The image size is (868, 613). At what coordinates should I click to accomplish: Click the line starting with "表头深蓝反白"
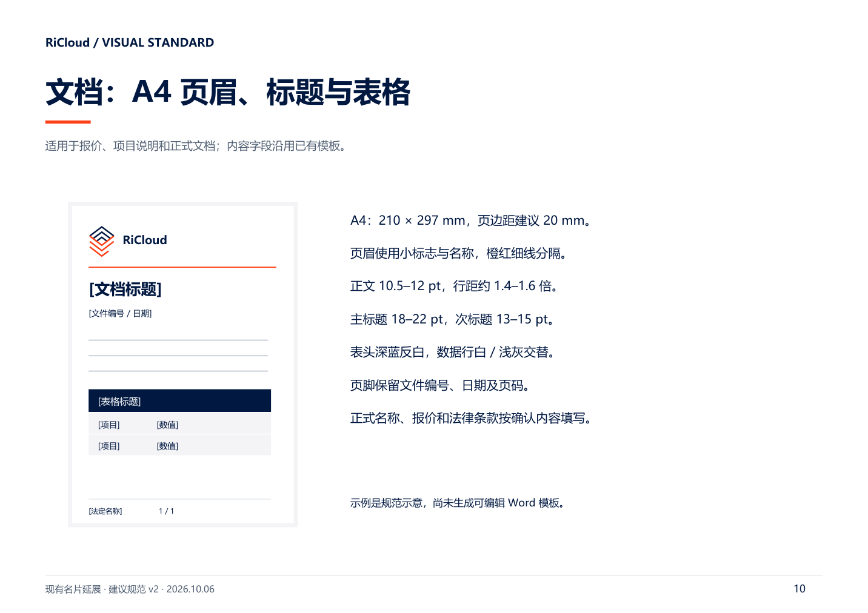(x=453, y=352)
